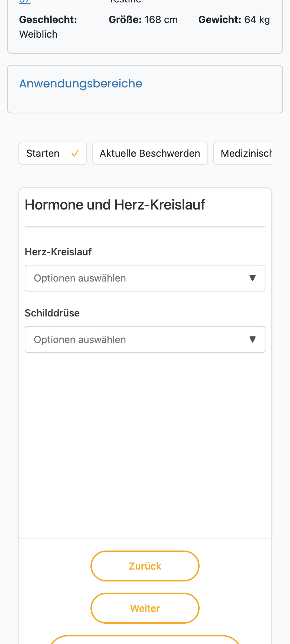Click the Herz-Kreislauf dropdown arrow
The image size is (290, 644).
coord(252,278)
